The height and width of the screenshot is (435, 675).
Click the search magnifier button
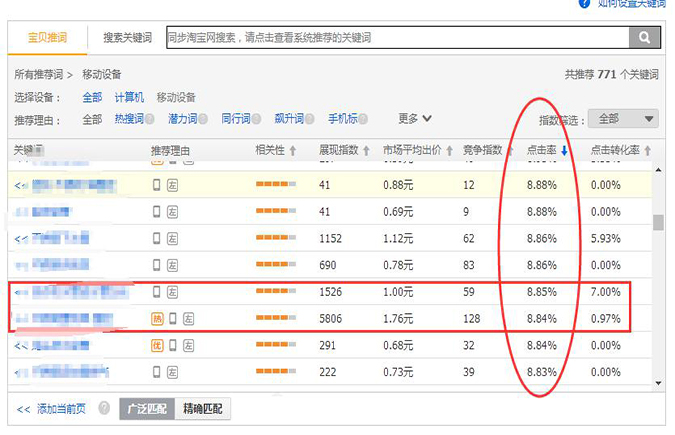644,38
